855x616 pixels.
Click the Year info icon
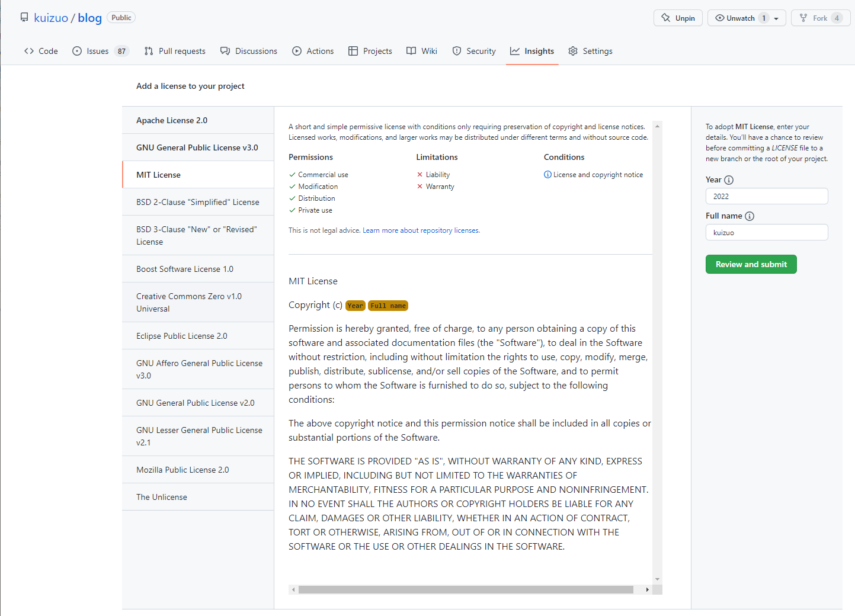point(729,180)
